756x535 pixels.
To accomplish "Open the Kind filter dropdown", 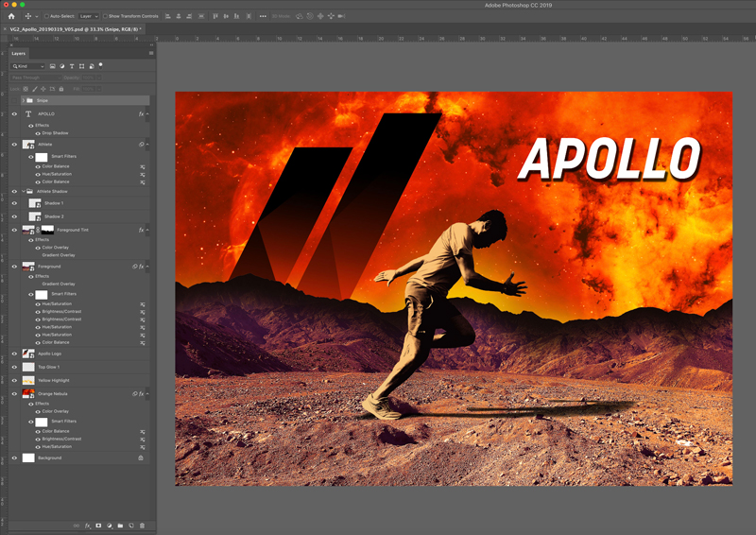I will click(x=28, y=66).
